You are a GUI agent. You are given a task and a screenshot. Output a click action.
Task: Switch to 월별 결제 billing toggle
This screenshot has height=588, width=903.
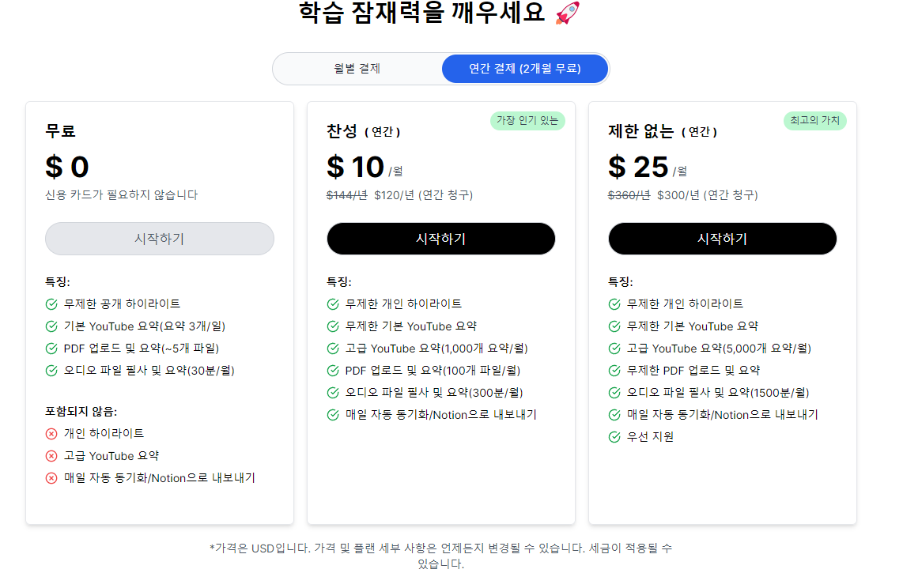click(357, 69)
